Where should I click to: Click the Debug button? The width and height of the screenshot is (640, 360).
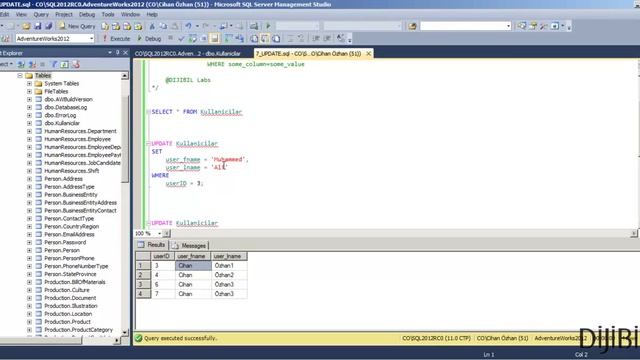149,39
